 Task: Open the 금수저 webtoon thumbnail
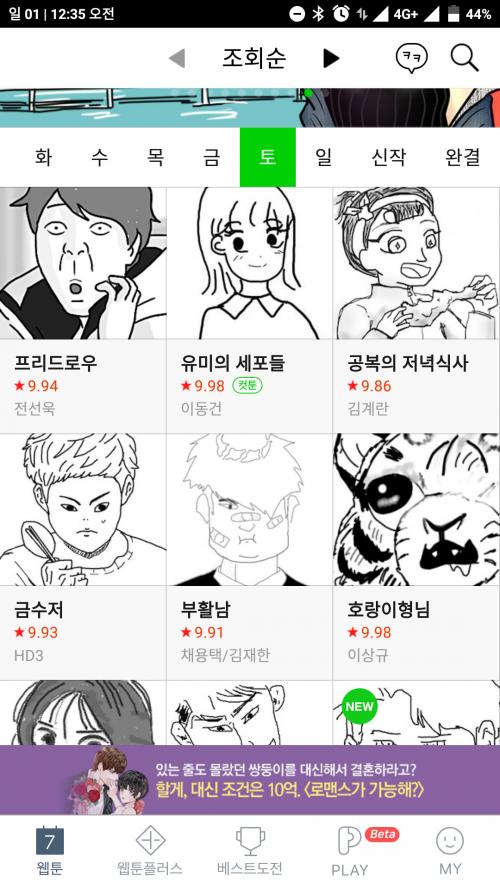(x=83, y=509)
